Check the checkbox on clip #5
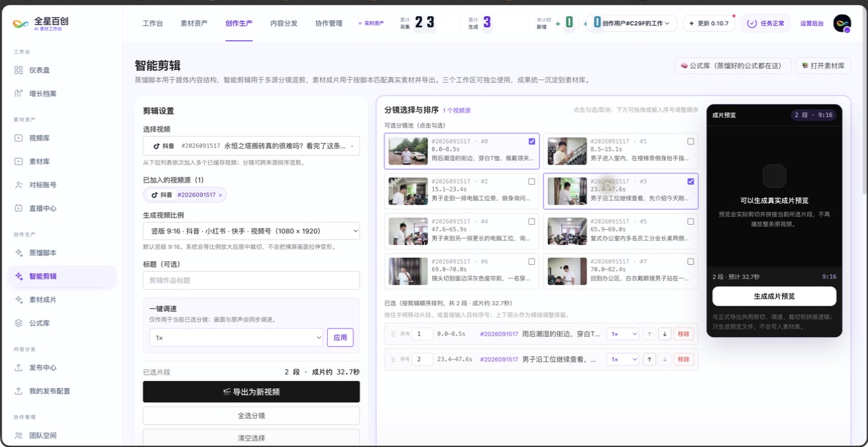 point(691,222)
